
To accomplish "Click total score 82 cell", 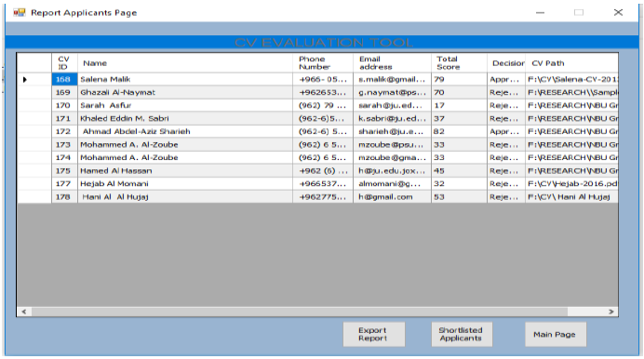I will [459, 132].
